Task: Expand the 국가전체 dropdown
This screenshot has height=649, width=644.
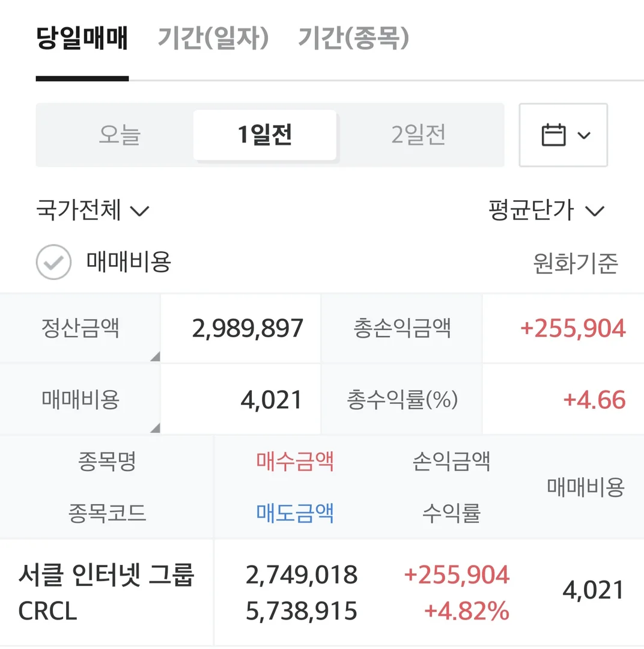Action: pyautogui.click(x=93, y=211)
